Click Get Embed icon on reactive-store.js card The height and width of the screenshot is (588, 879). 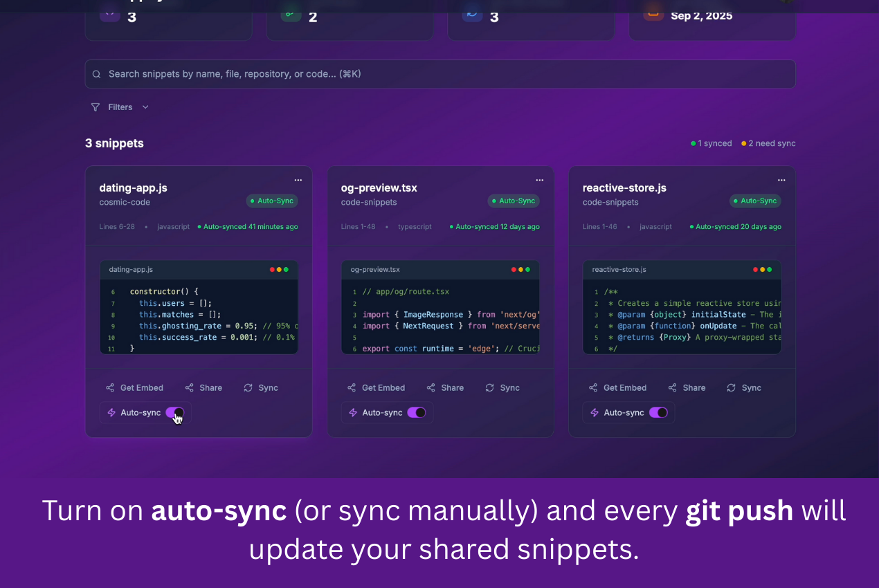point(593,388)
